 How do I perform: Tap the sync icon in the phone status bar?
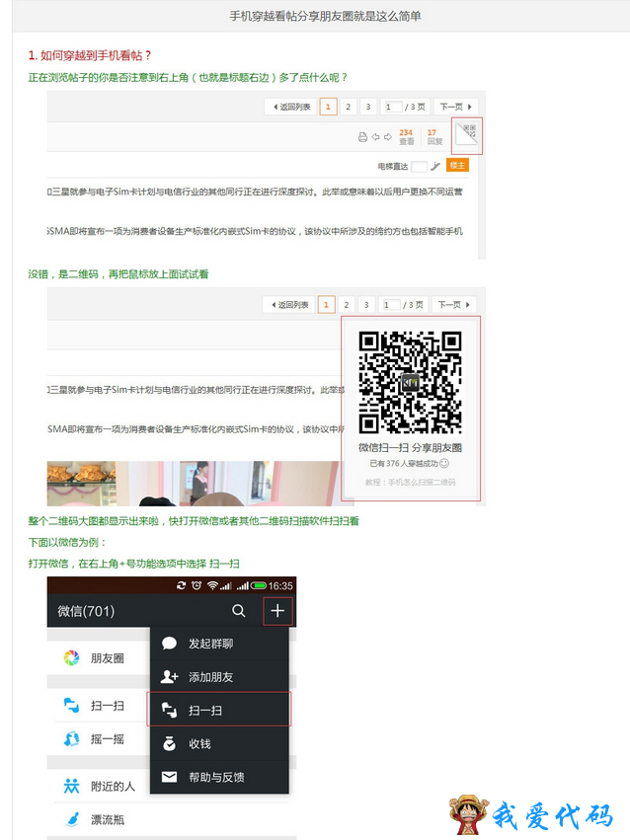click(x=181, y=585)
